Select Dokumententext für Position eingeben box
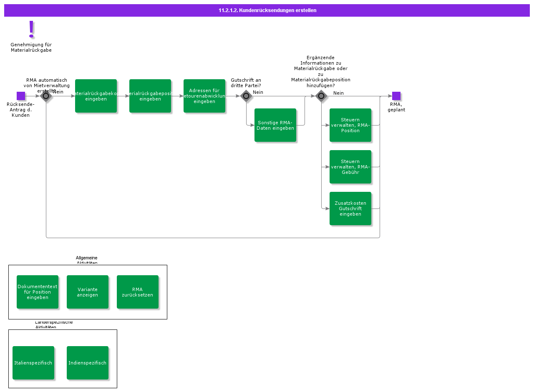The image size is (534, 392). (x=38, y=292)
